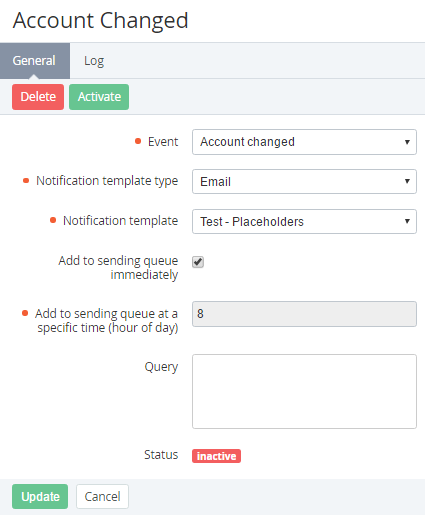
Task: Save changes with the Update button
Action: click(40, 496)
